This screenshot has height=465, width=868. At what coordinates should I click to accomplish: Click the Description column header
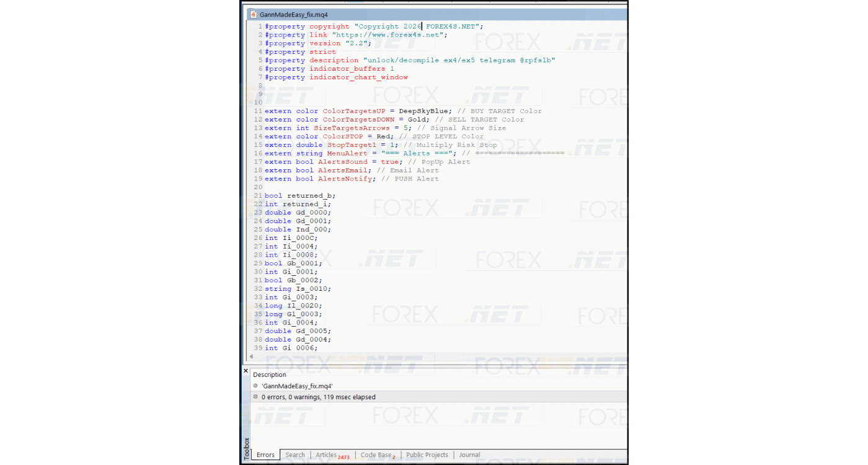[270, 374]
